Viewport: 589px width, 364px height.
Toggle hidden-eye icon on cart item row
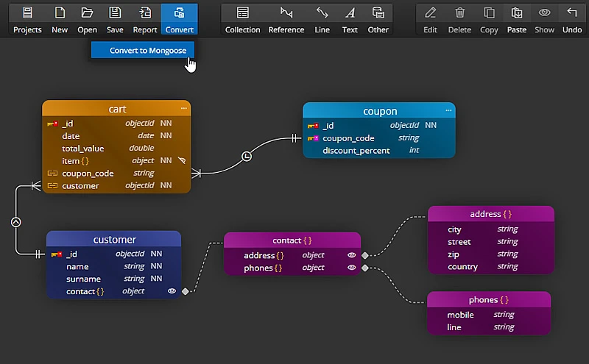[182, 160]
